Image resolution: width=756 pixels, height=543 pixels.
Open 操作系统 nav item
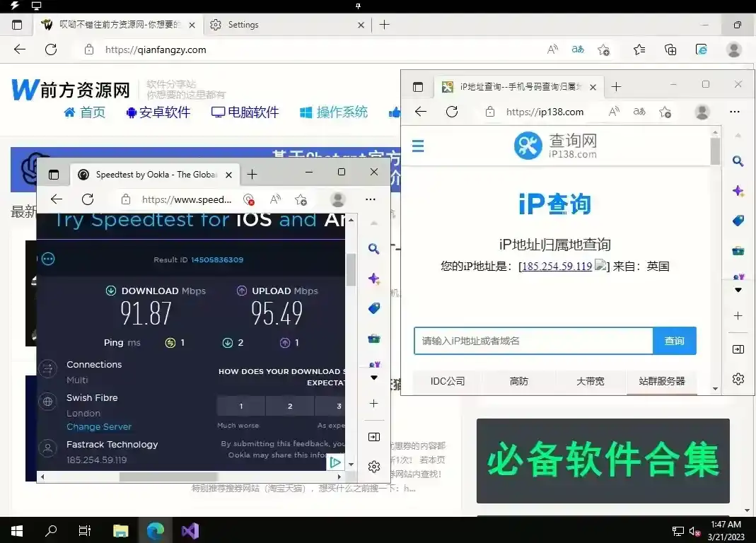tap(334, 112)
